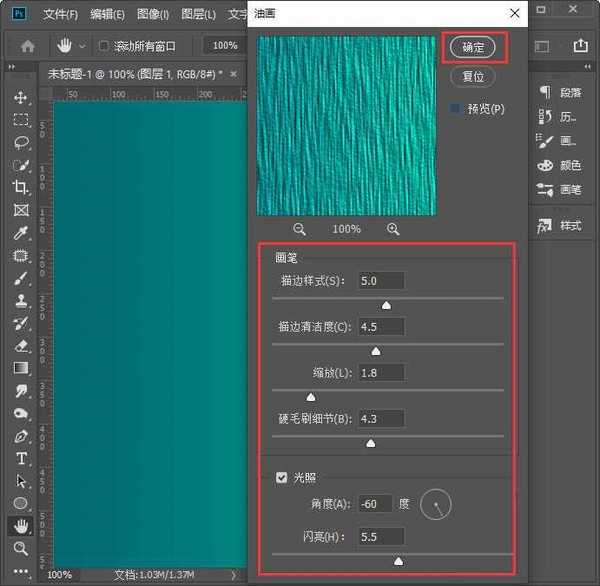Viewport: 600px width, 586px height.
Task: Open the 颜色 color panel
Action: (560, 165)
